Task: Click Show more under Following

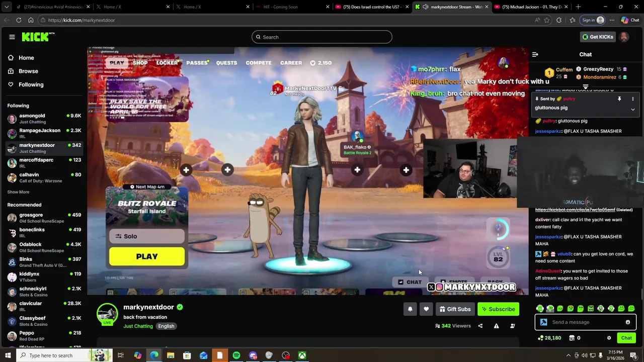Action: coord(18,192)
